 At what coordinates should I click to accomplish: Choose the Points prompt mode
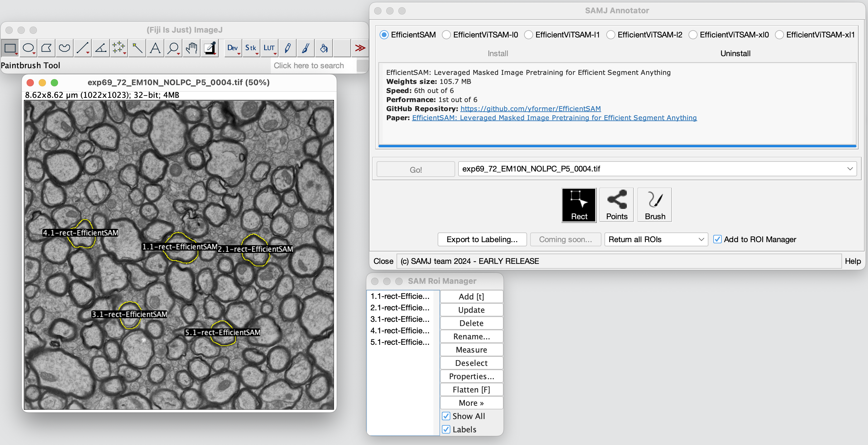[617, 205]
